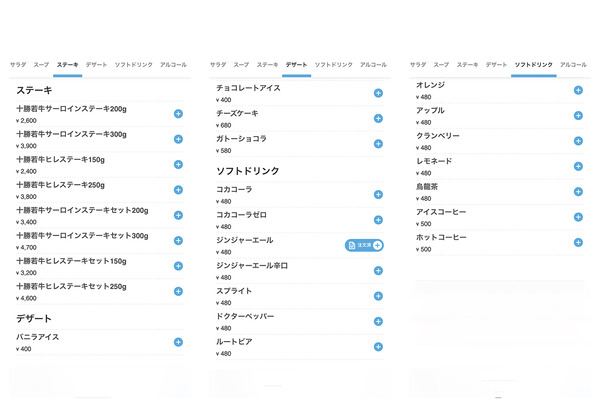Click the plus icon for アップル
This screenshot has width=600, height=400.
coord(579,116)
